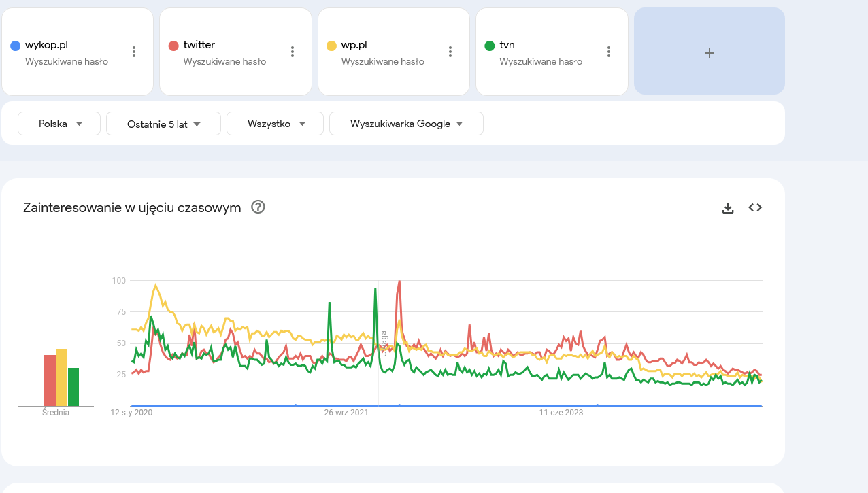Image resolution: width=868 pixels, height=493 pixels.
Task: Expand the Wszystko category dropdown
Action: click(x=276, y=124)
